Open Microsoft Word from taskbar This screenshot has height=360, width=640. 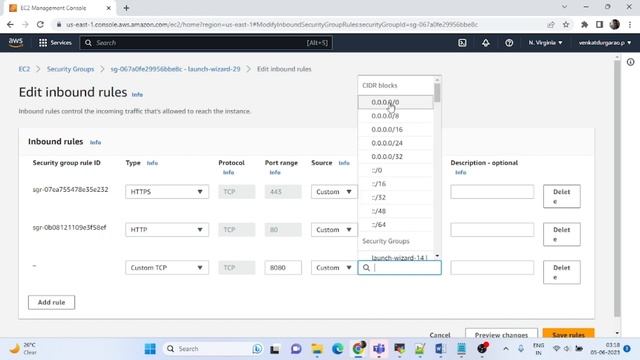click(x=440, y=349)
